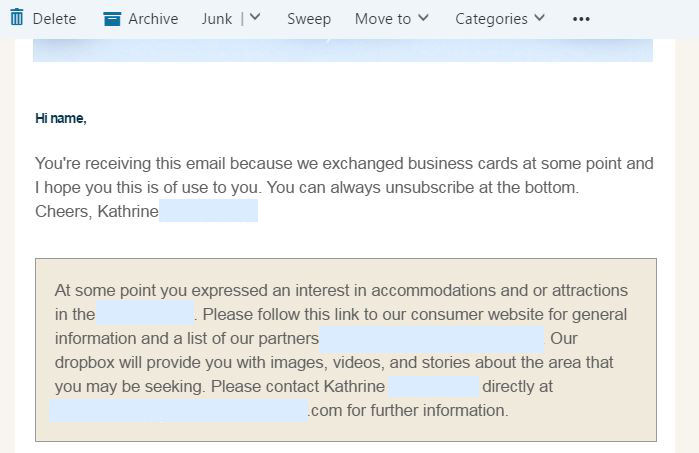Open the highlighted consumer website link after "partners"
Screen dimensions: 699x453
pos(432,338)
